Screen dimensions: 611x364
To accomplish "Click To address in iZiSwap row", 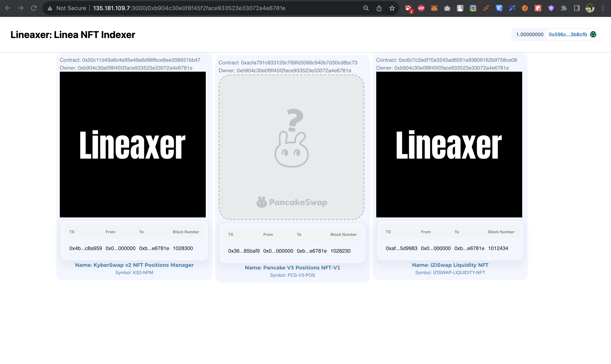I will click(x=469, y=248).
